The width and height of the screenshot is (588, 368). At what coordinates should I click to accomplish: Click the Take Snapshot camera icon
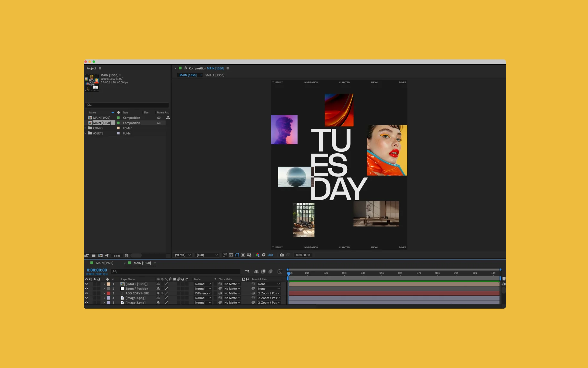[x=281, y=255]
